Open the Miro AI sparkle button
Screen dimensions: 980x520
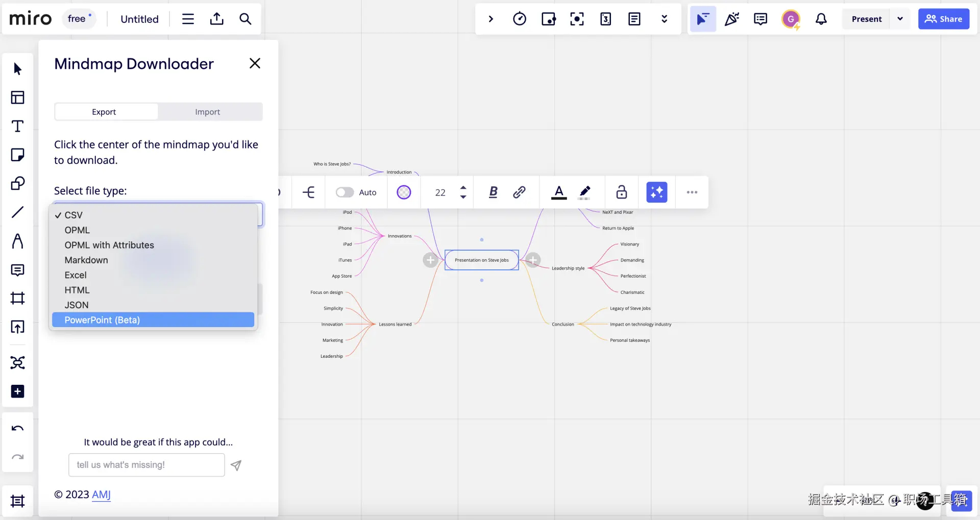pyautogui.click(x=657, y=192)
